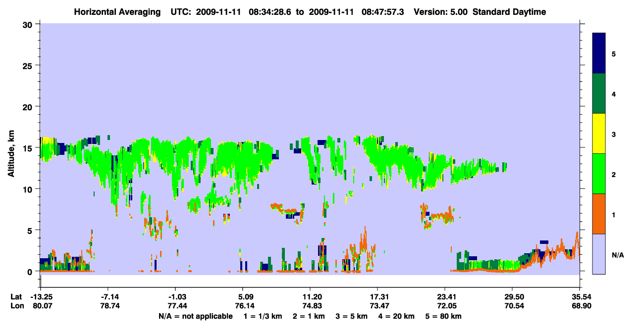Click longitude value 74.83
644x330 pixels.
312,306
